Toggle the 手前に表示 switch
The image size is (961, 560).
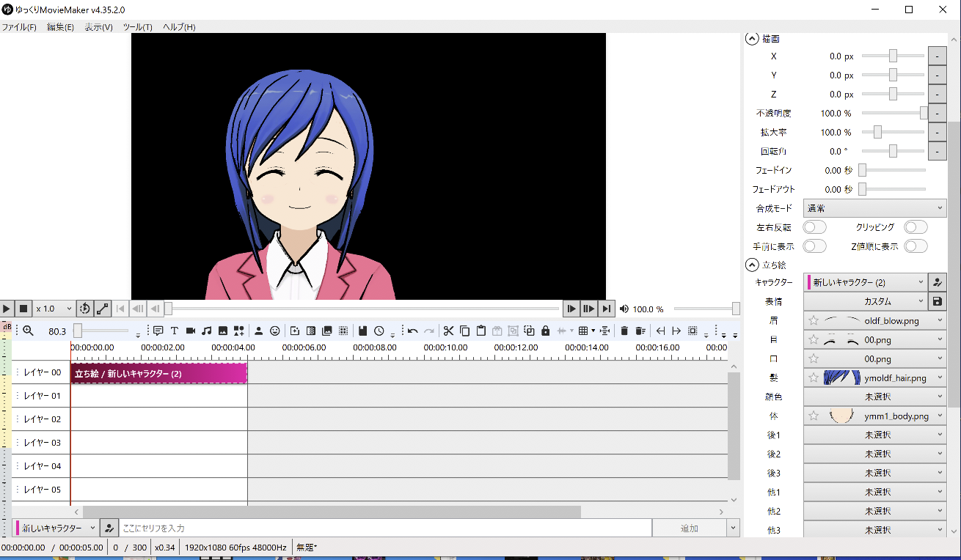(x=814, y=246)
